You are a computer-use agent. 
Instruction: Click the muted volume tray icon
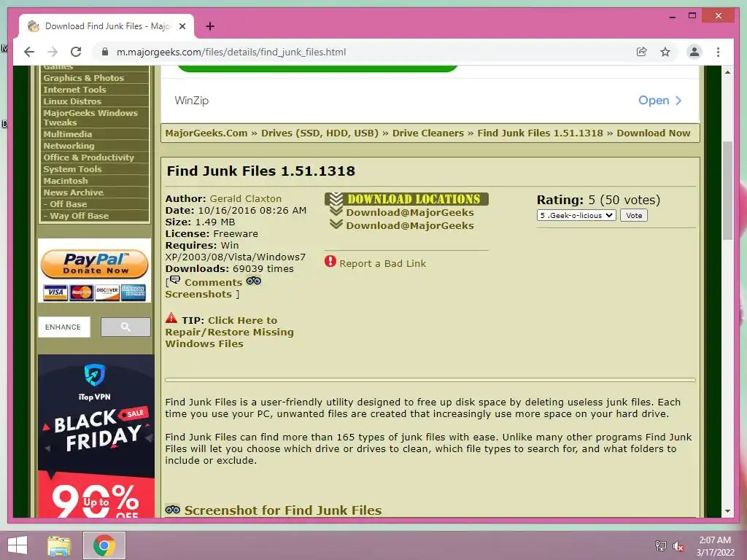[x=678, y=545]
